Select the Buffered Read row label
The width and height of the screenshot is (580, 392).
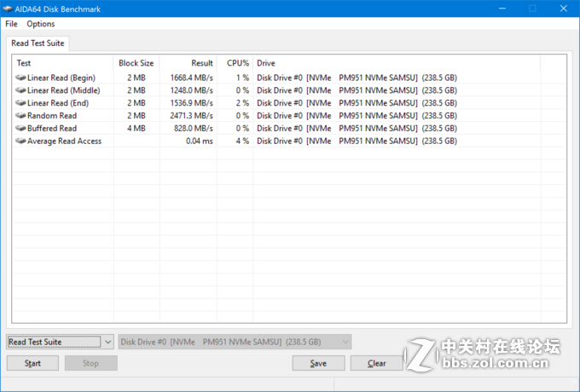click(x=52, y=128)
